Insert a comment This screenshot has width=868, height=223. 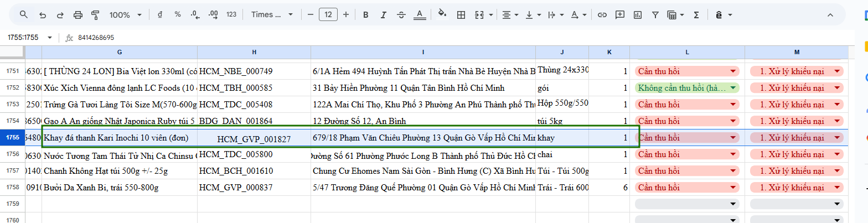620,14
